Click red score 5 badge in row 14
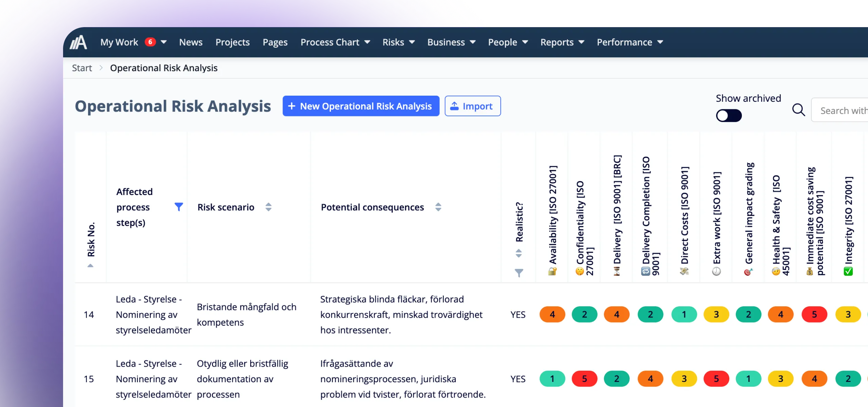Screen dimensions: 868x407 [x=814, y=315]
